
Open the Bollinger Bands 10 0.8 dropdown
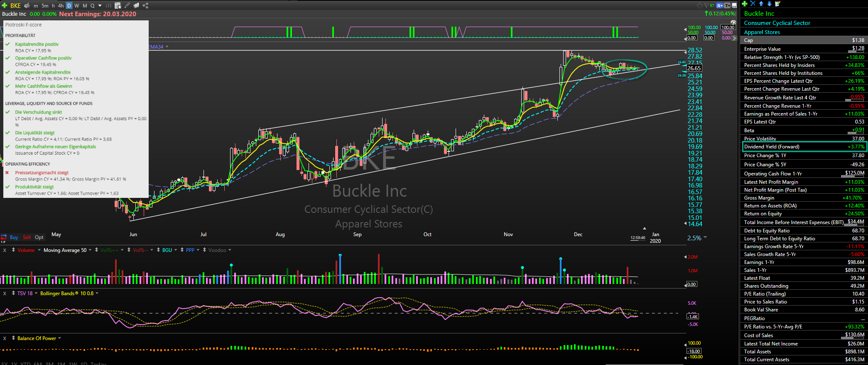(97, 293)
